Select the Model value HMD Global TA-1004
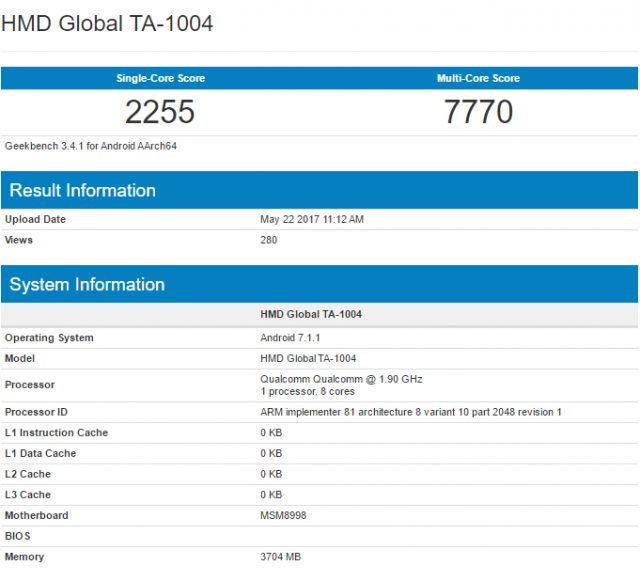This screenshot has width=640, height=581. (308, 358)
